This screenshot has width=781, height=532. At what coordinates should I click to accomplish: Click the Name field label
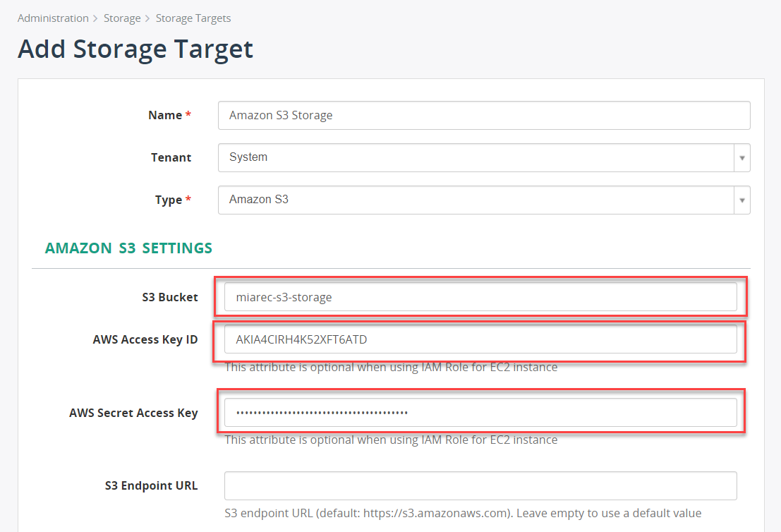[x=169, y=115]
